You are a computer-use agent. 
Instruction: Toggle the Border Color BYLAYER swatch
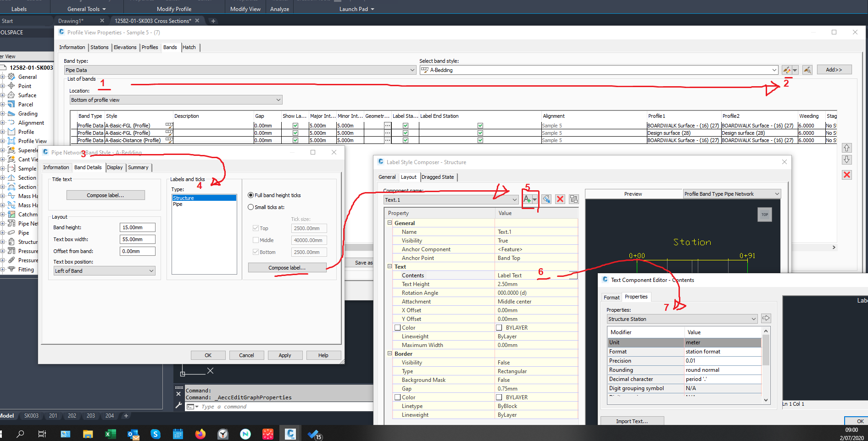[499, 397]
